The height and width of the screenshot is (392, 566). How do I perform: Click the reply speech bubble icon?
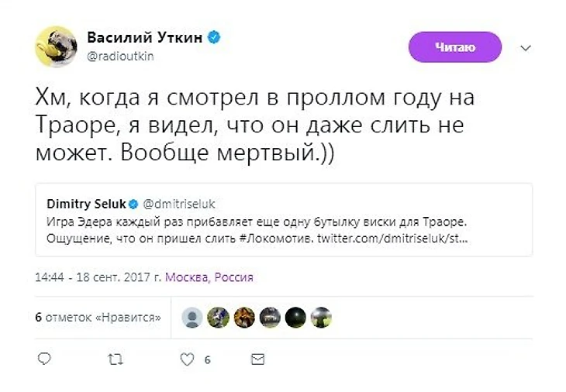click(x=45, y=359)
